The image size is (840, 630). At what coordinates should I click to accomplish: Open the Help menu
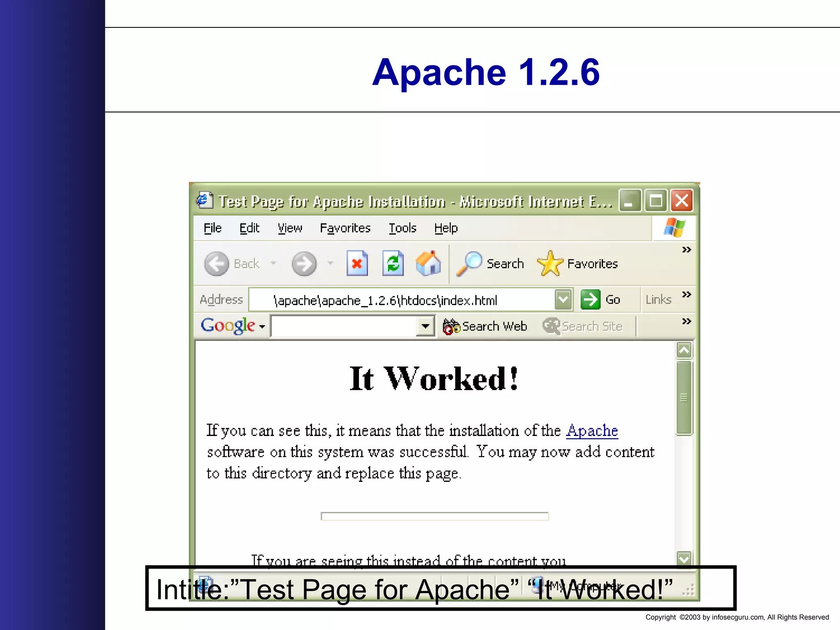pyautogui.click(x=446, y=228)
